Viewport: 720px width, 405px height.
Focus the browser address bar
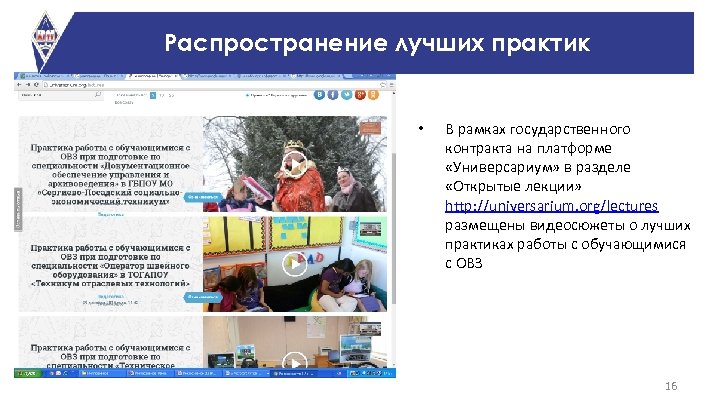pos(211,85)
